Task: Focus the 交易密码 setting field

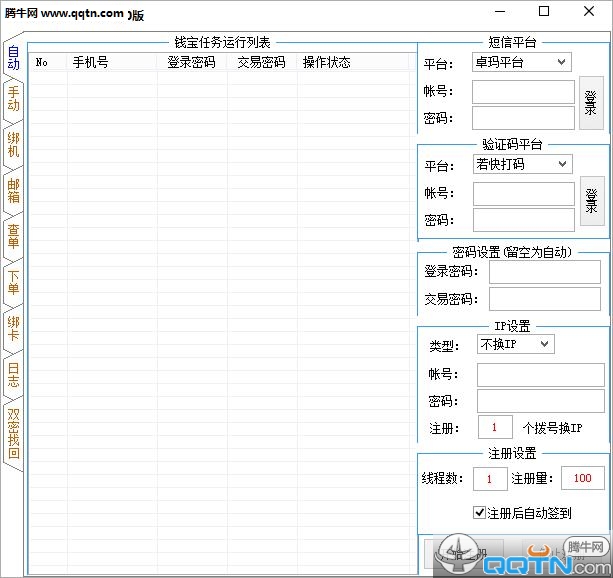Action: (545, 299)
